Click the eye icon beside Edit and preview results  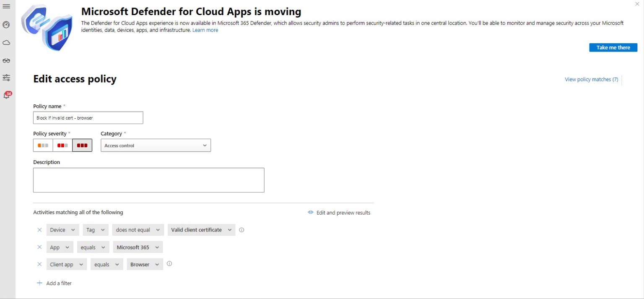click(x=310, y=213)
